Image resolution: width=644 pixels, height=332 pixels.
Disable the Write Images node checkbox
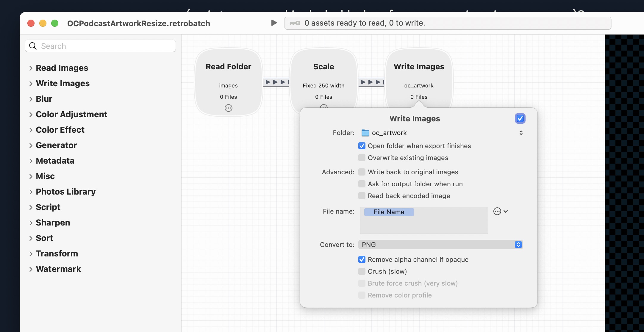click(520, 118)
